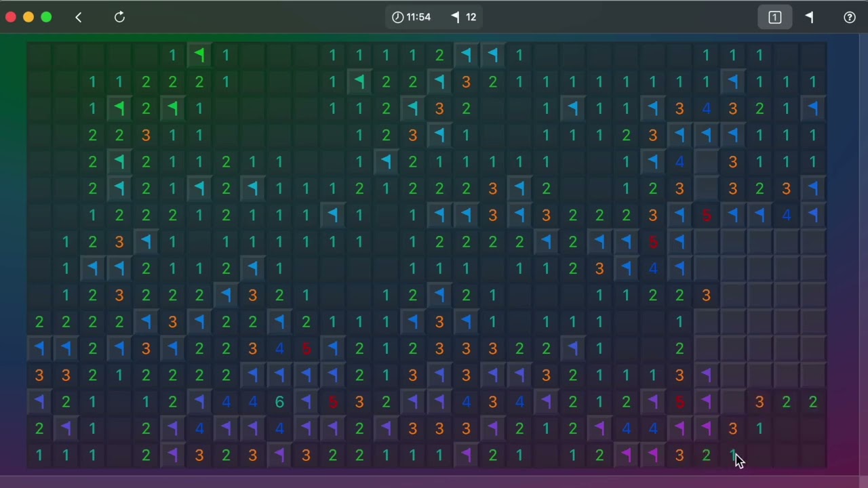Reveal covered cell right of blue 4 in row five

(x=706, y=162)
